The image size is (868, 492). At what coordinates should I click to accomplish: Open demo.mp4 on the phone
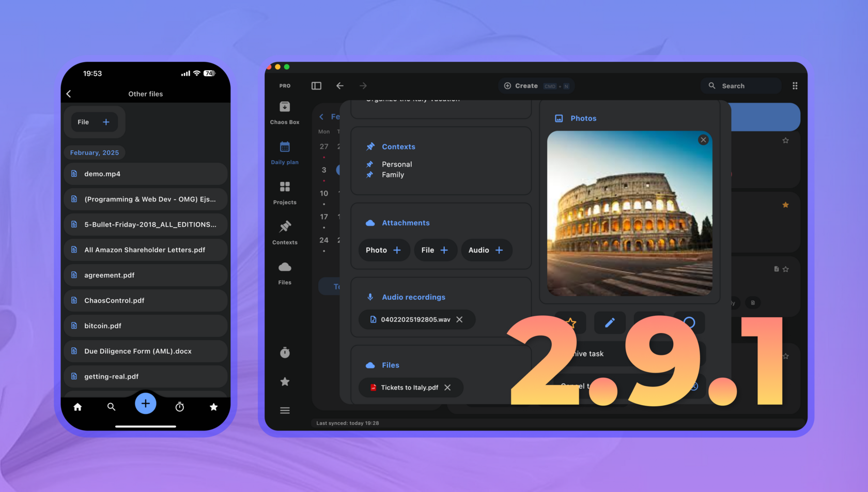click(x=146, y=174)
